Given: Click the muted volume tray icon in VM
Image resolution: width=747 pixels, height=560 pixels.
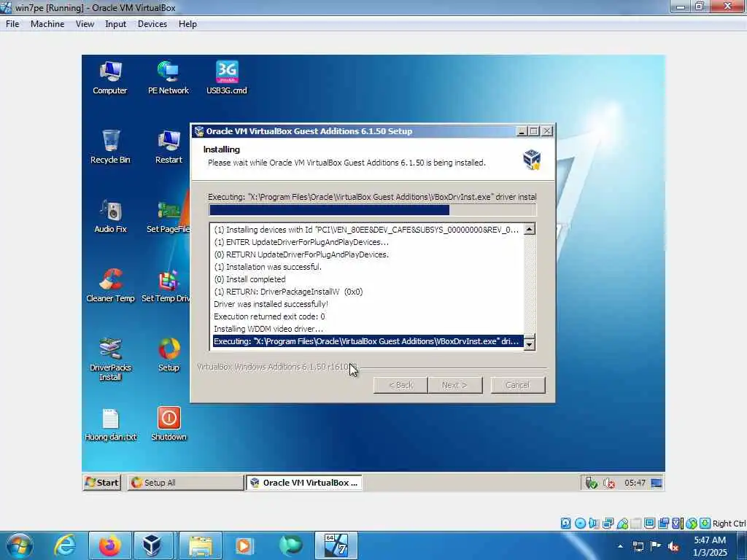Looking at the screenshot, I should 609,483.
